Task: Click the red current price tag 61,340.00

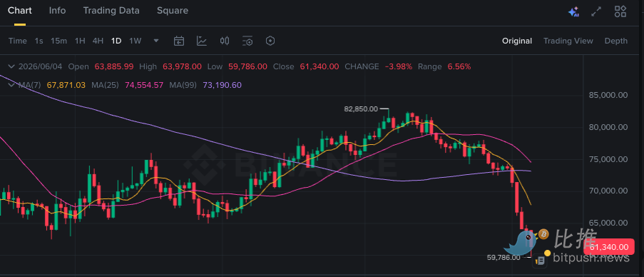Action: (x=608, y=247)
